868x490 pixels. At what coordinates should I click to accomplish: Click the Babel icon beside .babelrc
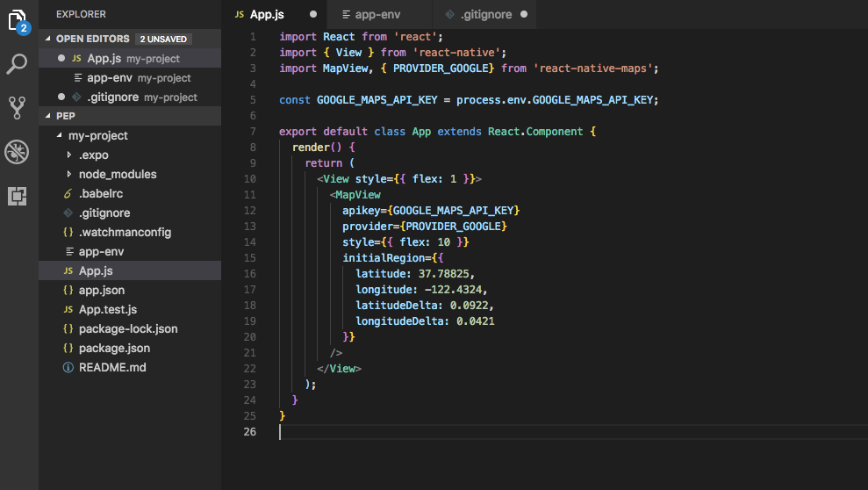click(68, 193)
